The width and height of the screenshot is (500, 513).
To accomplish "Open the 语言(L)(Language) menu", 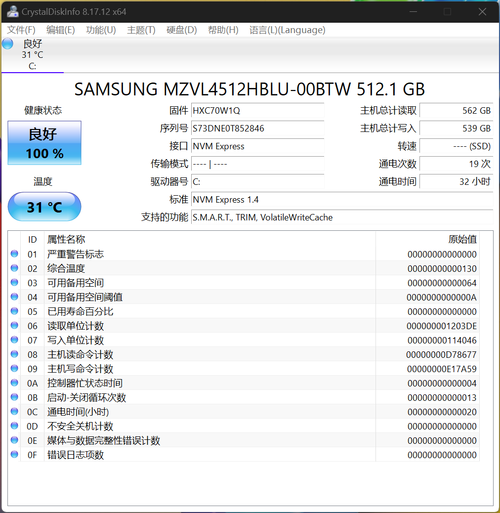I will tap(287, 30).
